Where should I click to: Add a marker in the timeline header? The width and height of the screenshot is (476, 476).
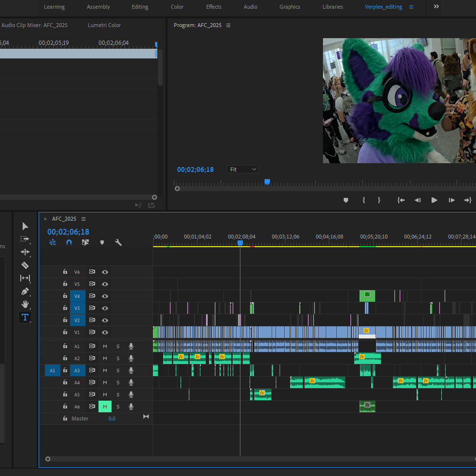102,242
